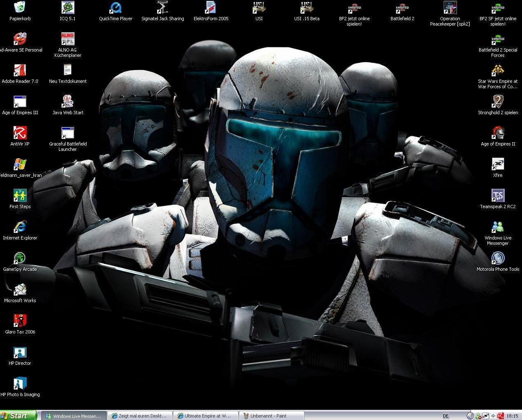522x420 pixels.
Task: Select the Adobe Reader 7.0 icon
Action: coord(20,70)
